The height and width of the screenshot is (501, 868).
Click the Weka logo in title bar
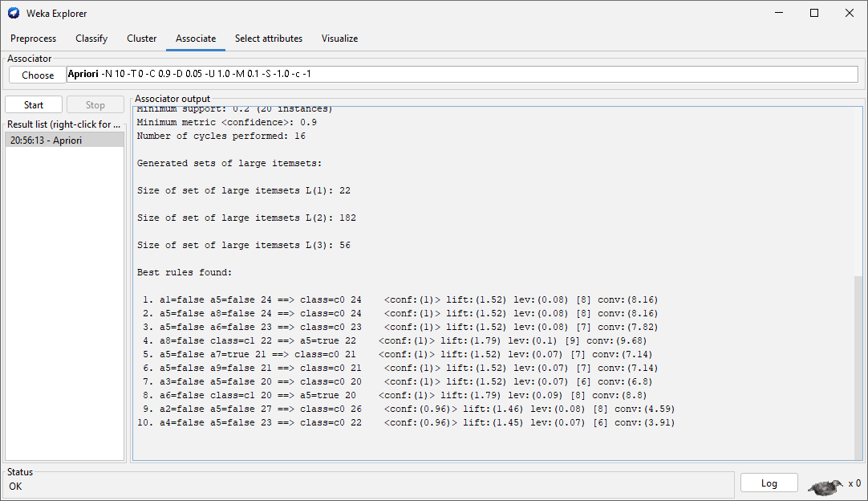tap(14, 14)
